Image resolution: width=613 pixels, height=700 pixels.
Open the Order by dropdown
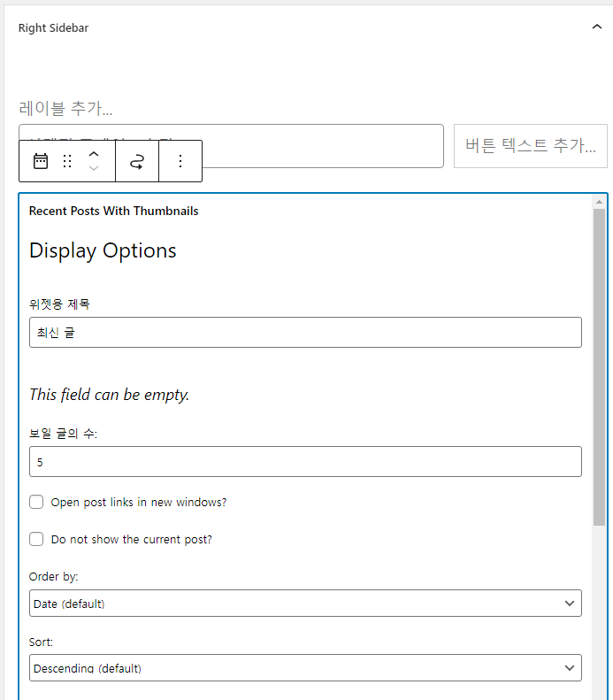[305, 604]
